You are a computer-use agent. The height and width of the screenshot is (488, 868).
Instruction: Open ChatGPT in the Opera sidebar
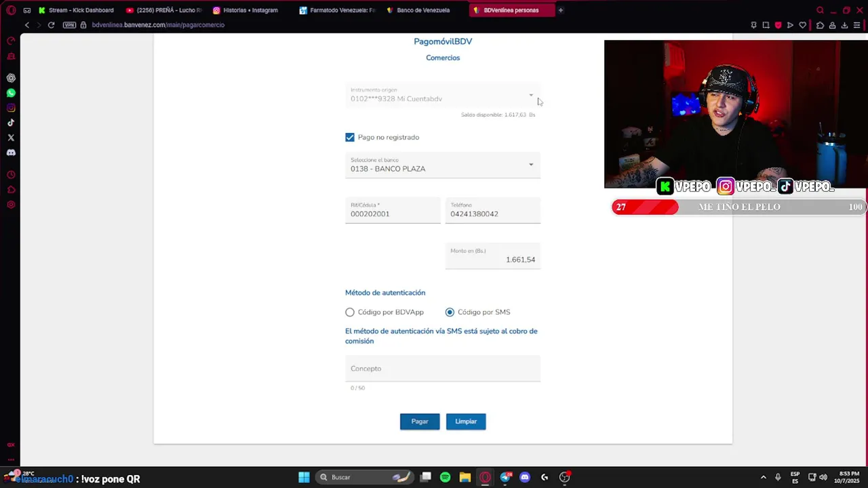pyautogui.click(x=11, y=78)
